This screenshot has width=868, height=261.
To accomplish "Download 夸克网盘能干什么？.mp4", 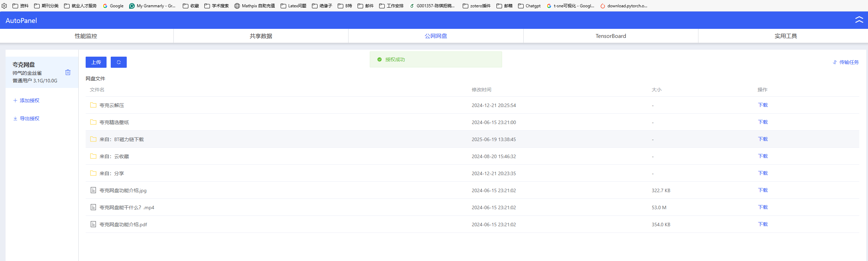I will click(x=763, y=207).
